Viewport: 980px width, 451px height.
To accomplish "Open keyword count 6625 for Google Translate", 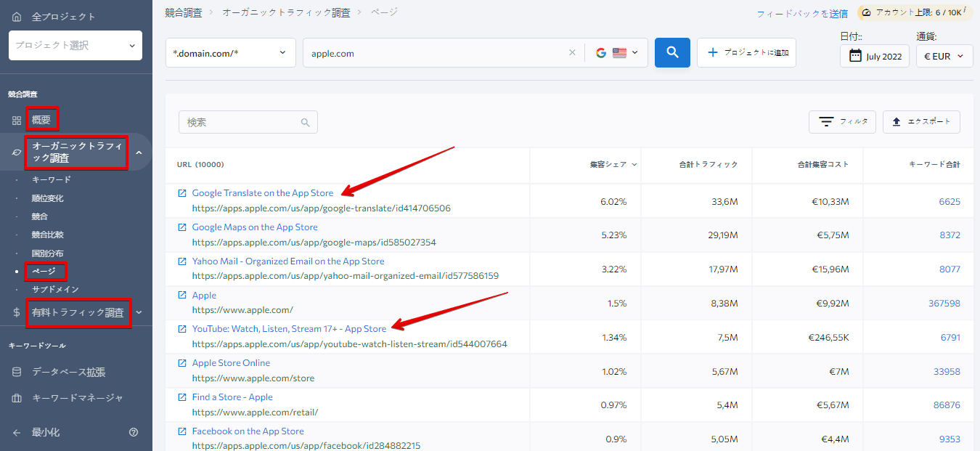I will [x=950, y=201].
